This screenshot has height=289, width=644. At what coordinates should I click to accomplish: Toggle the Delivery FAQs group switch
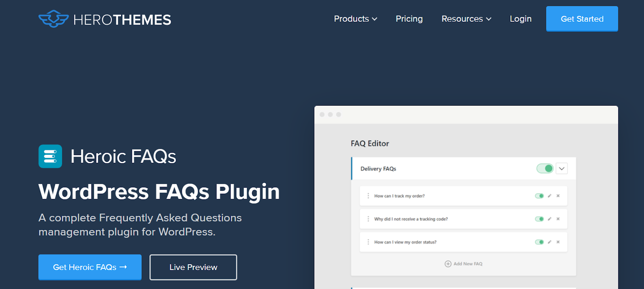pyautogui.click(x=545, y=168)
